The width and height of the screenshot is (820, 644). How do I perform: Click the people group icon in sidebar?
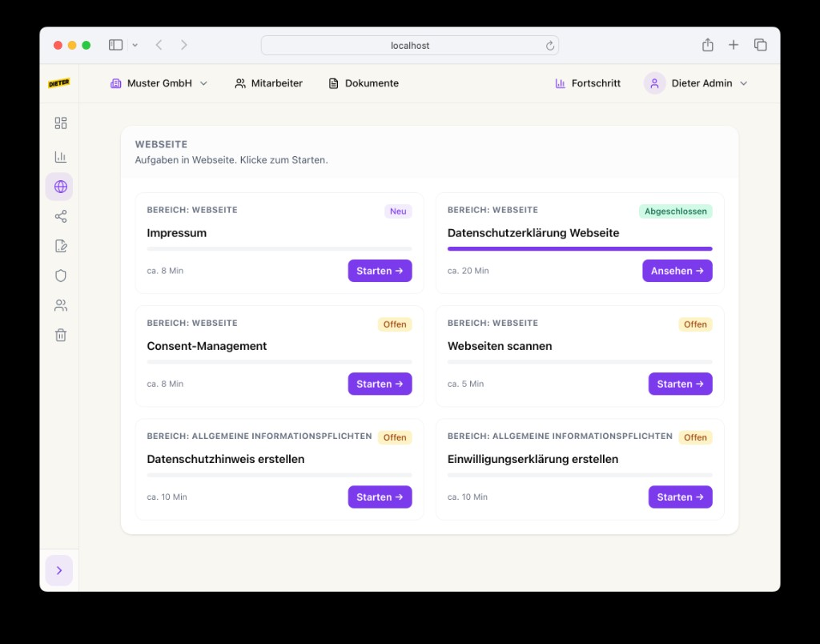tap(60, 305)
